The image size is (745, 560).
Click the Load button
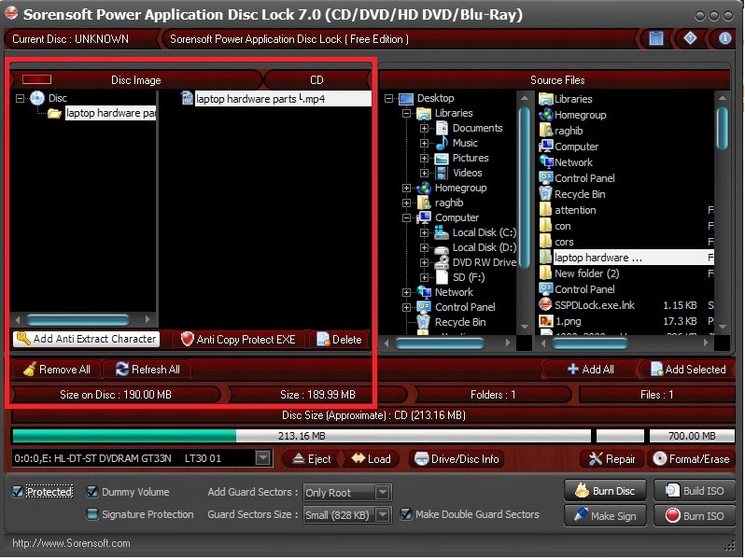371,459
